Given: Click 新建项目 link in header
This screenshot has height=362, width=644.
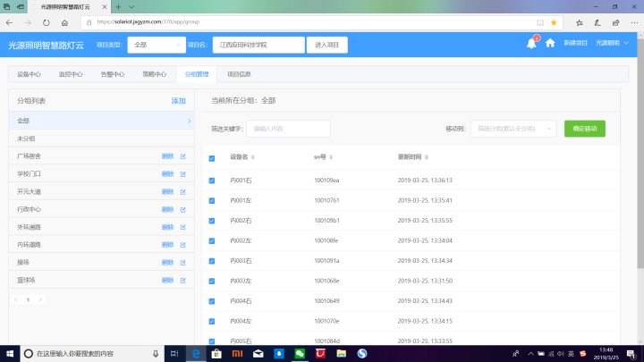Looking at the screenshot, I should 575,43.
